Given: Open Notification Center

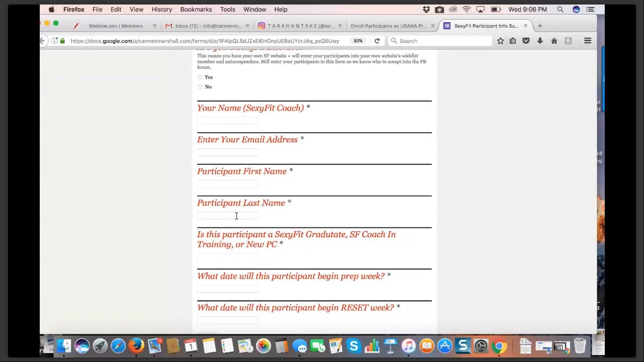Looking at the screenshot, I should tap(591, 10).
